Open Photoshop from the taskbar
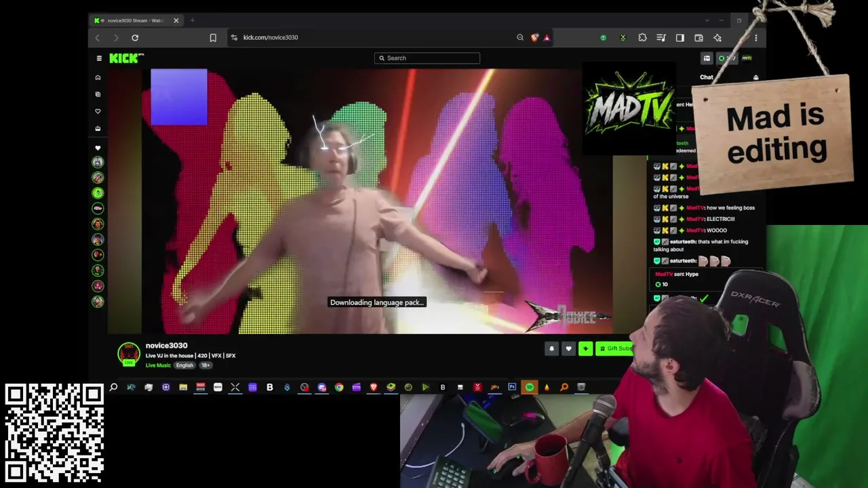 pos(512,387)
